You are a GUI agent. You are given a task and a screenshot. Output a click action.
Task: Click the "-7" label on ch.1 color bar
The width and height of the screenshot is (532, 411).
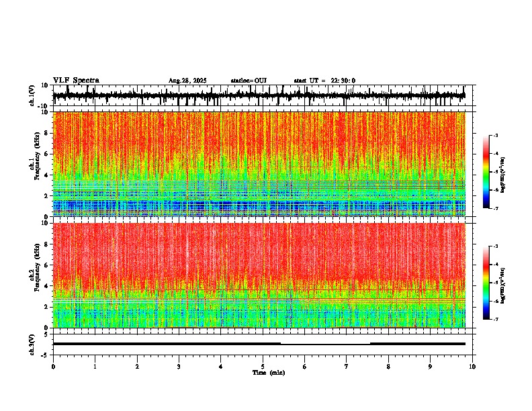pos(496,208)
